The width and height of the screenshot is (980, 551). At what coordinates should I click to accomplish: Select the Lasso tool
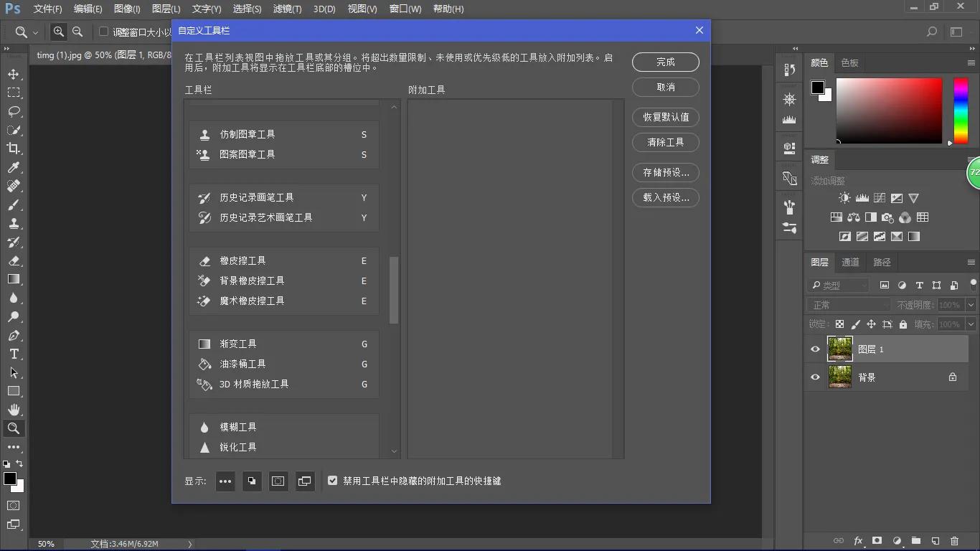(14, 111)
